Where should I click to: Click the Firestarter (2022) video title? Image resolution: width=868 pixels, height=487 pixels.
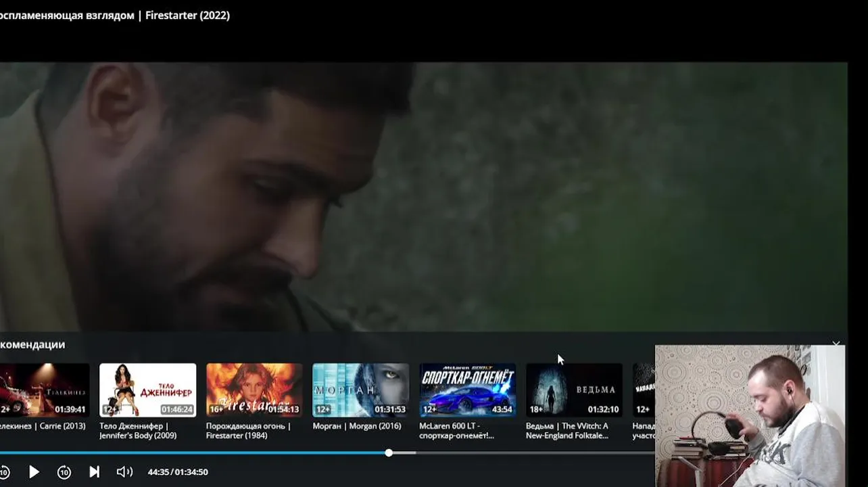(x=115, y=15)
